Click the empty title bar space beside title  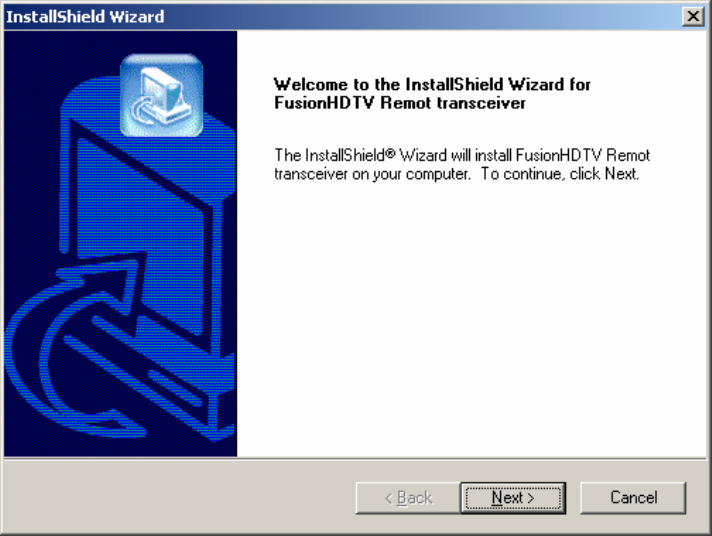(x=422, y=17)
